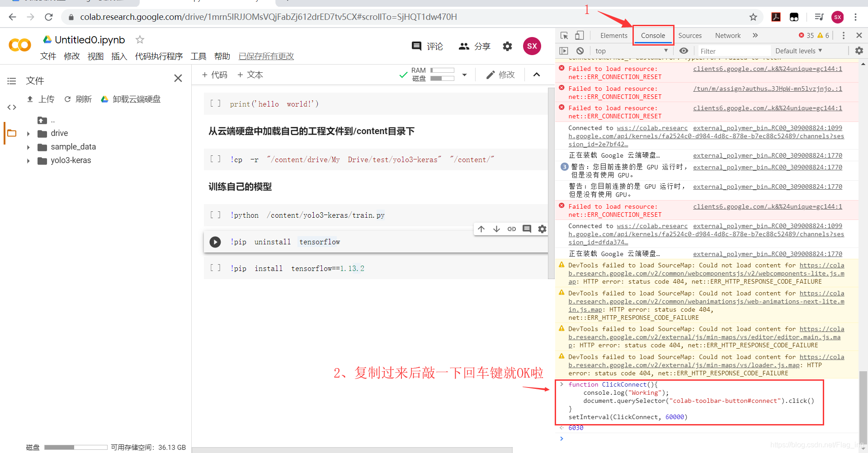Open the 修改 menu in the menu bar
This screenshot has width=868, height=453.
72,56
